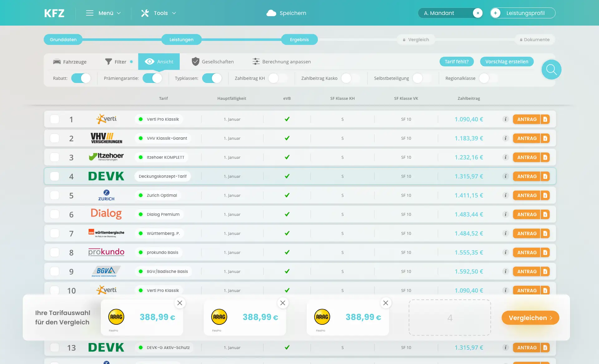Viewport: 599px width, 364px height.
Task: Click empty comparison slot 4
Action: [x=450, y=318]
